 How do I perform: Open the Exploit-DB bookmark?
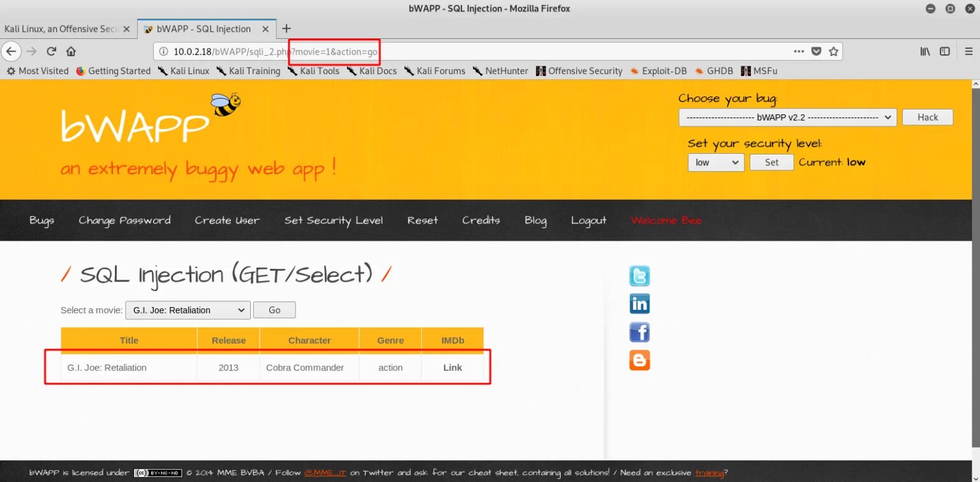[658, 71]
